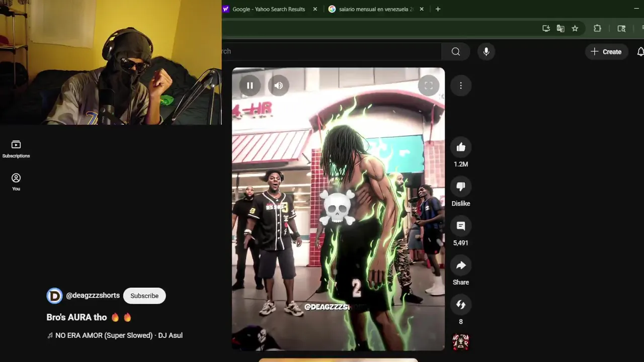Open the browser extensions puzzle icon

pyautogui.click(x=597, y=29)
